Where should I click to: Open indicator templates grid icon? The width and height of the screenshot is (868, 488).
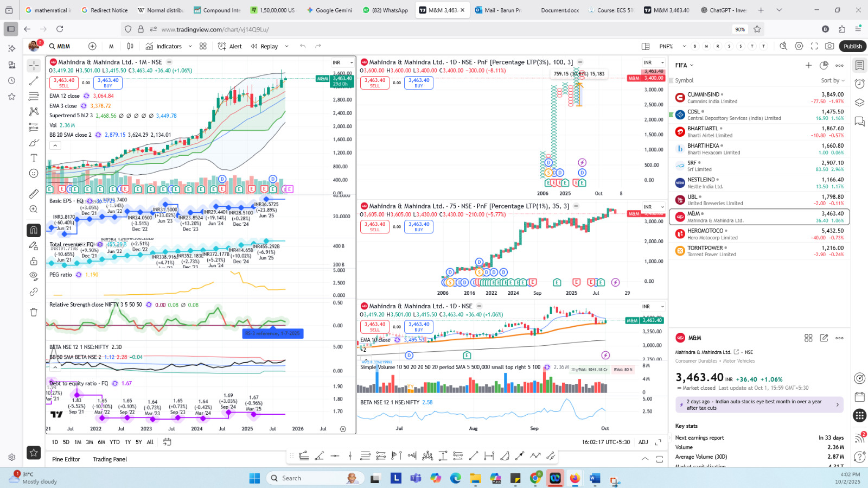(x=203, y=46)
